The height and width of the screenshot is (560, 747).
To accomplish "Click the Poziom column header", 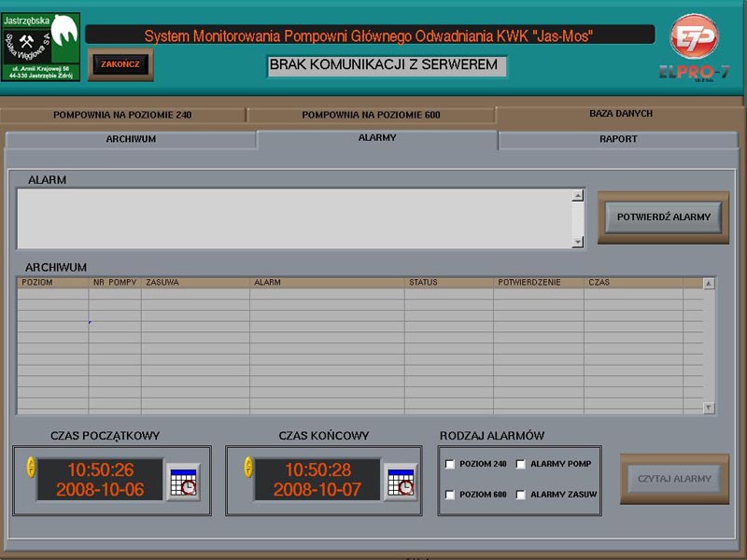I will pos(53,283).
